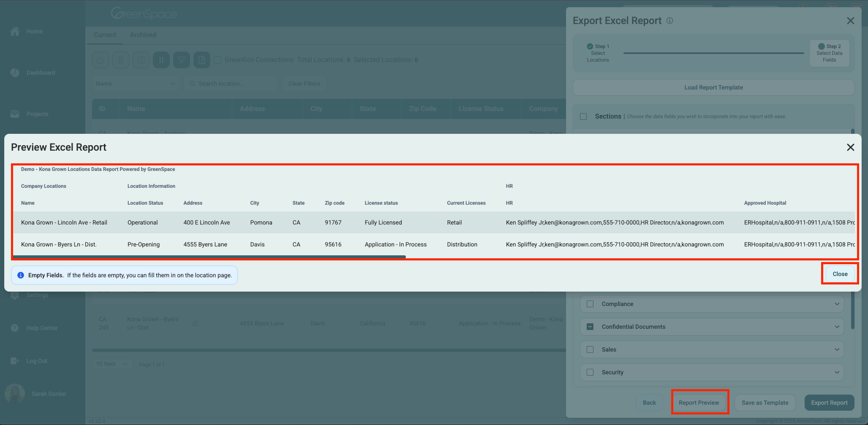Click Load Report Template button
Image resolution: width=868 pixels, height=425 pixels.
click(x=713, y=87)
